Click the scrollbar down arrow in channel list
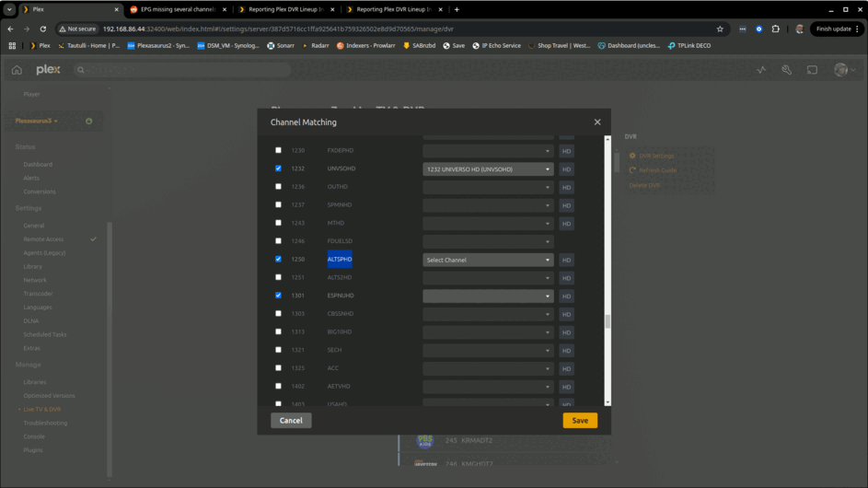Viewport: 868px width, 488px height. tap(608, 402)
